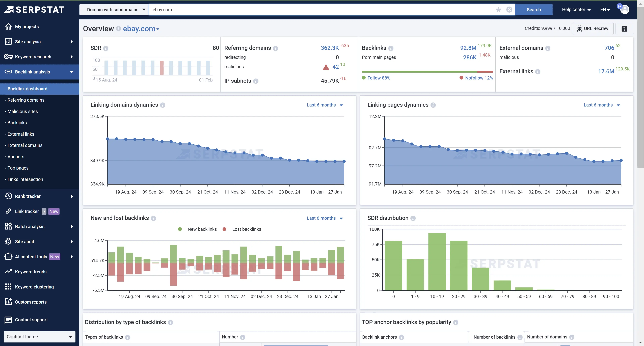Click the Site audit bug icon
The width and height of the screenshot is (644, 346).
(8, 242)
